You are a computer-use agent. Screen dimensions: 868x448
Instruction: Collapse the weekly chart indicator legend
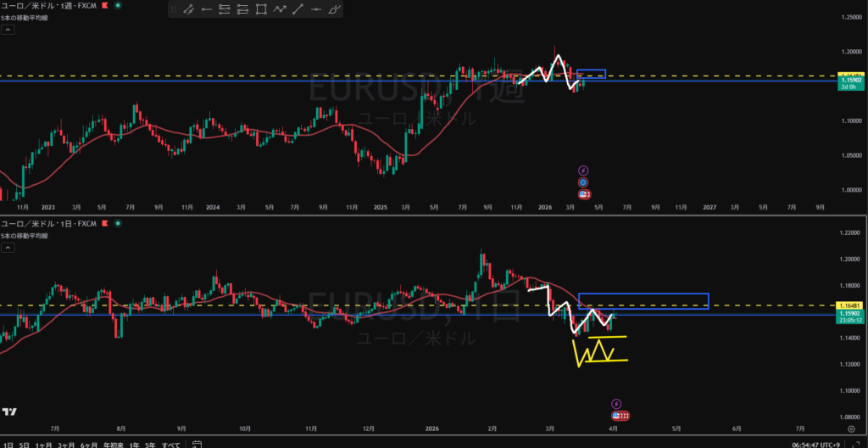(x=8, y=29)
